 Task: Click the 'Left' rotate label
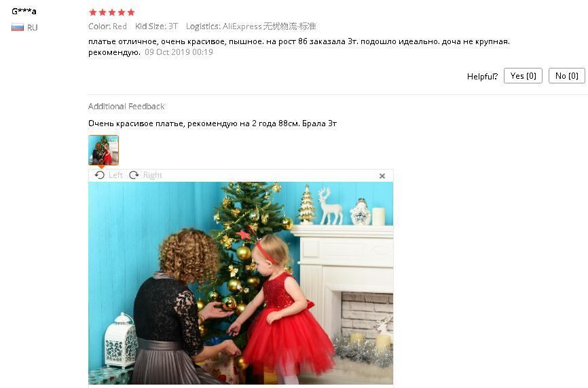coord(115,175)
